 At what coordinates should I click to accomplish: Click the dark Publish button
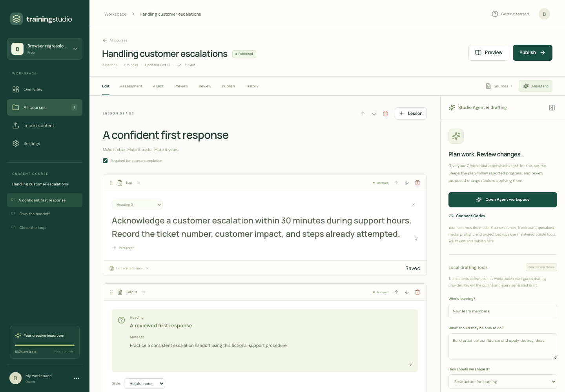tap(532, 53)
